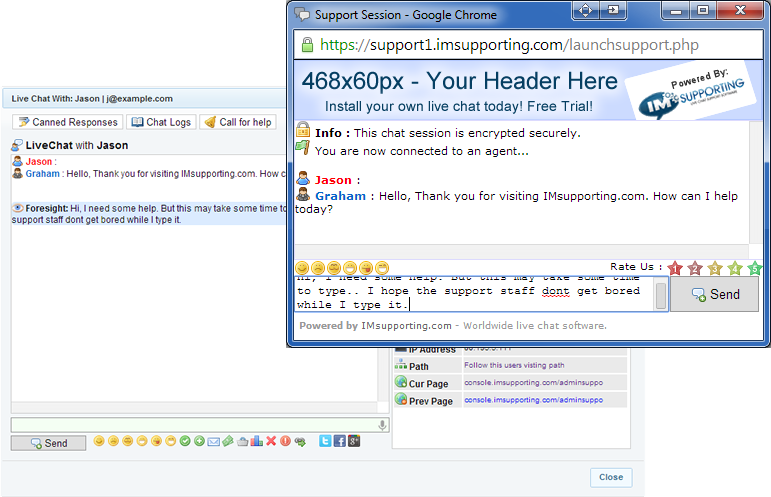Image resolution: width=771 pixels, height=497 pixels.
Task: Insert smiley face emoticon in agent console
Action: 99,441
